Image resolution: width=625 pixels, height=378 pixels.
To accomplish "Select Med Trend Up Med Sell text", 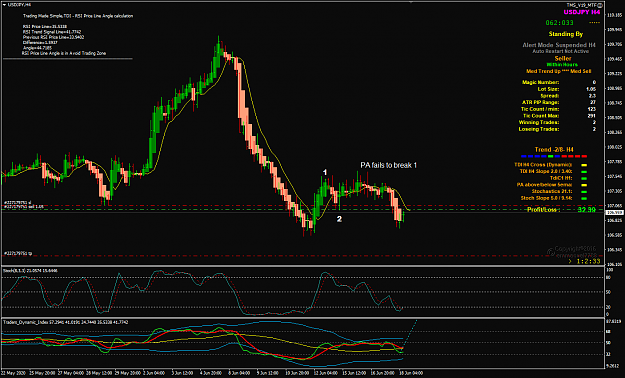I will tap(558, 71).
